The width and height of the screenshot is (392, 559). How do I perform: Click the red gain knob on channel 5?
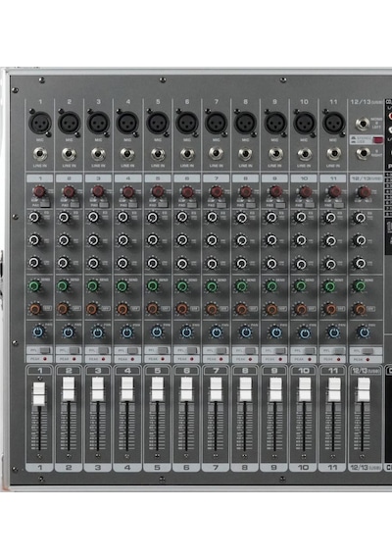(x=158, y=192)
